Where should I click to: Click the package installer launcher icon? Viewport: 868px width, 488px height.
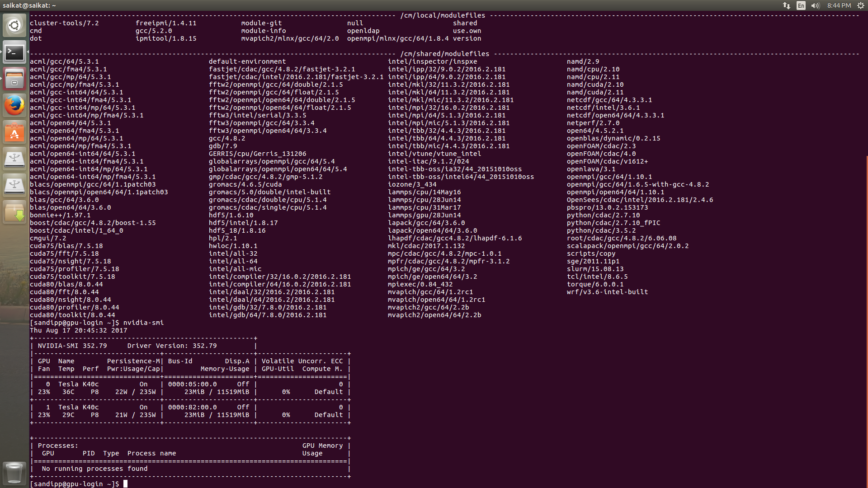[14, 212]
